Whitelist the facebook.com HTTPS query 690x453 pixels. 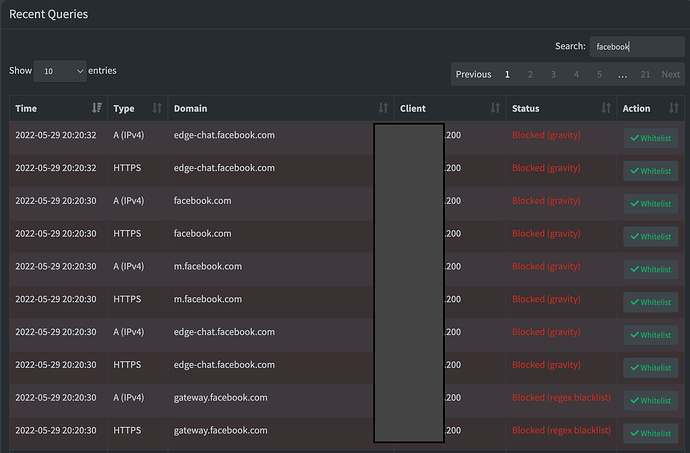coord(650,237)
